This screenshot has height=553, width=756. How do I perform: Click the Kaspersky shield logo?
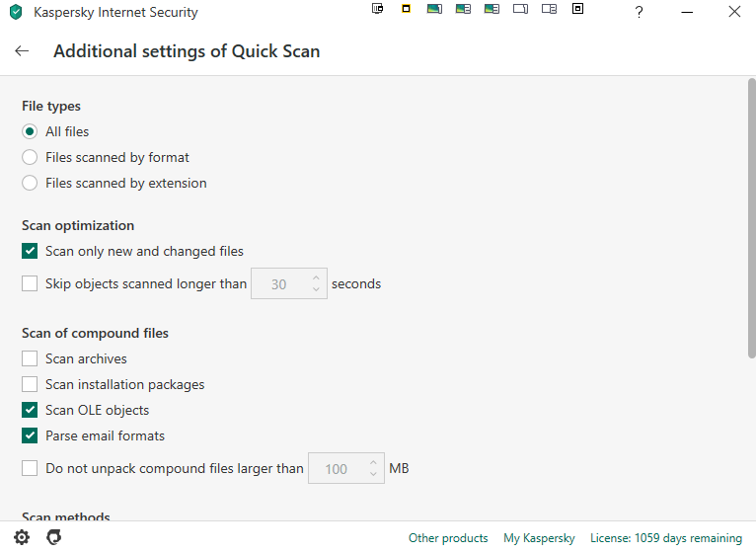tap(16, 13)
